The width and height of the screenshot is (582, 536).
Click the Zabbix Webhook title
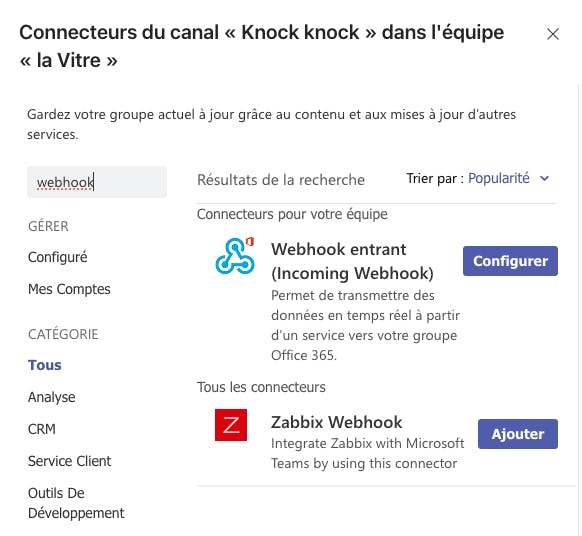click(x=336, y=422)
